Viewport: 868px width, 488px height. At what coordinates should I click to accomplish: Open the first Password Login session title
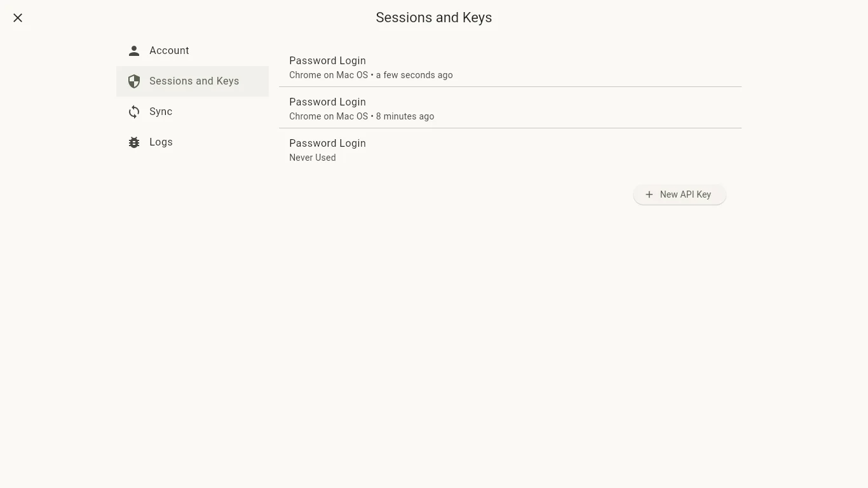coord(327,61)
